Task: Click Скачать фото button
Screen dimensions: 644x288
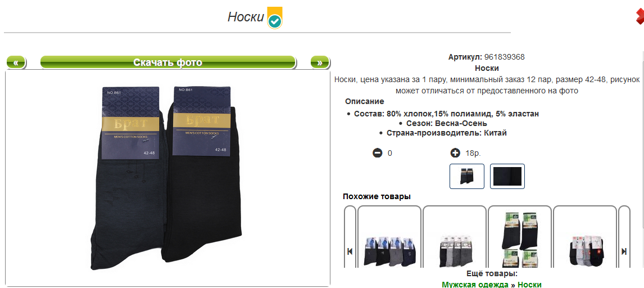Action: click(167, 62)
